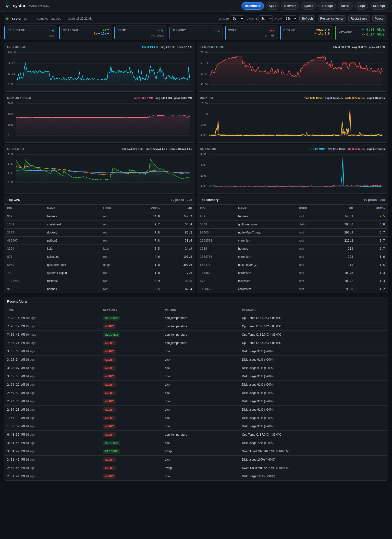Open the Charts interval dropdown
This screenshot has height=539, width=392.
point(265,19)
